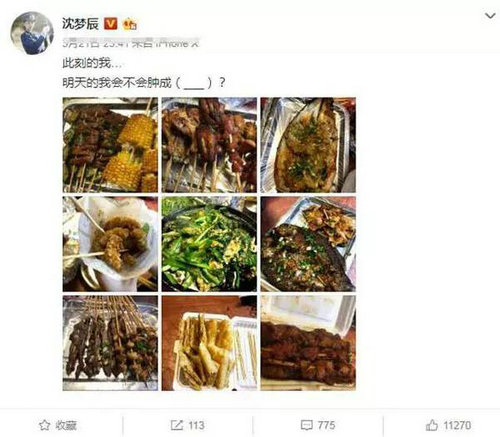Open repost count 113
Image resolution: width=500 pixels, height=437 pixels.
pos(196,425)
